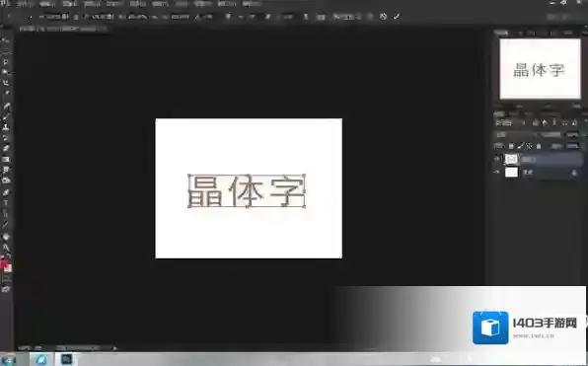Cancel the transform with the circle-slash icon
Viewport: 588px width, 366px height.
click(383, 17)
